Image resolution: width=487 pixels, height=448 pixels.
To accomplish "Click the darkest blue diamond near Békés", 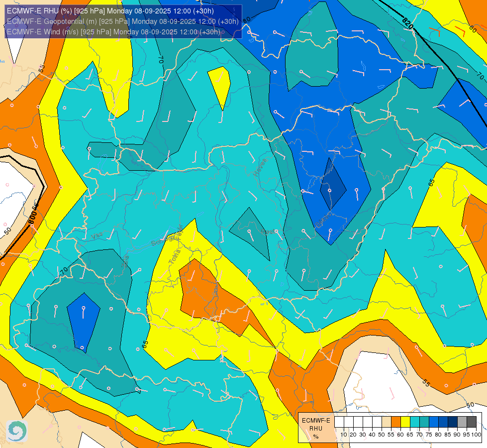I will (x=333, y=184).
